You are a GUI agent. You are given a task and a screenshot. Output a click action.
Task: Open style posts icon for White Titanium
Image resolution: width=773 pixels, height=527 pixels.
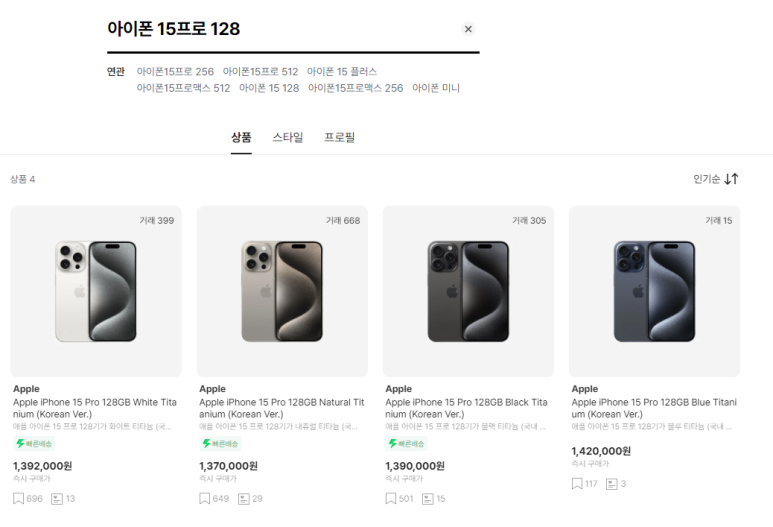pos(57,498)
